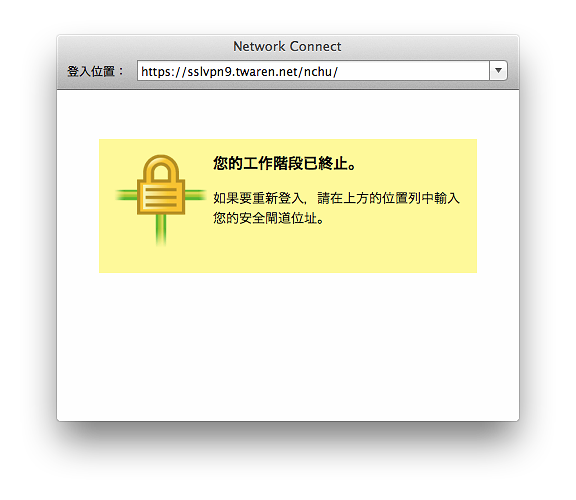Click the green line below the padlock
Viewport: 576px width, 500px height.
161,230
